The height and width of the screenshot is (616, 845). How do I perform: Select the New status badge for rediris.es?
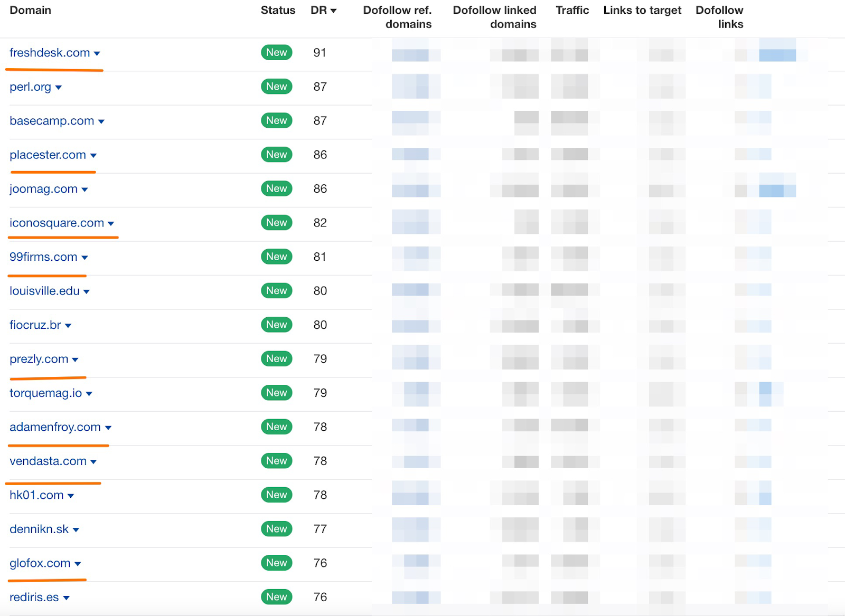(x=277, y=598)
